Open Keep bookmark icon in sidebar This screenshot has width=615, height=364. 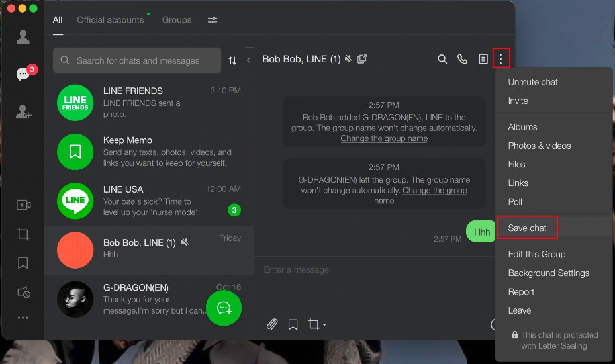coord(23,263)
